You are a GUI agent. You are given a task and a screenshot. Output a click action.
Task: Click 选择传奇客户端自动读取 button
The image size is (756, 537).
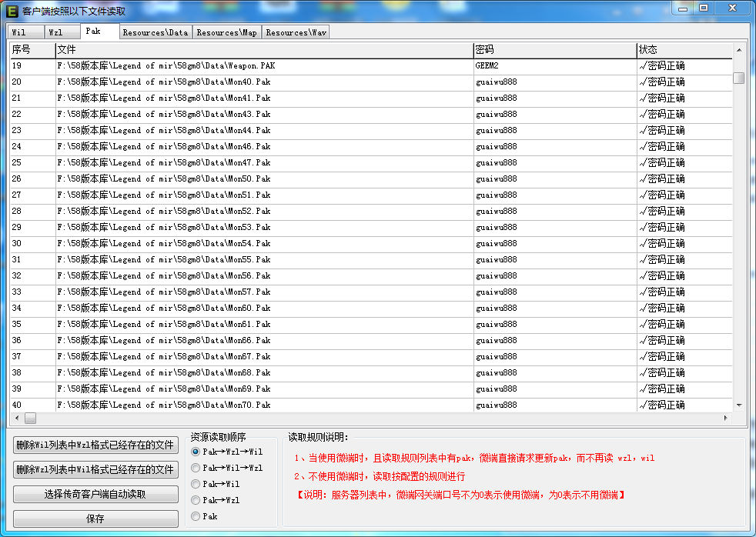[x=95, y=494]
